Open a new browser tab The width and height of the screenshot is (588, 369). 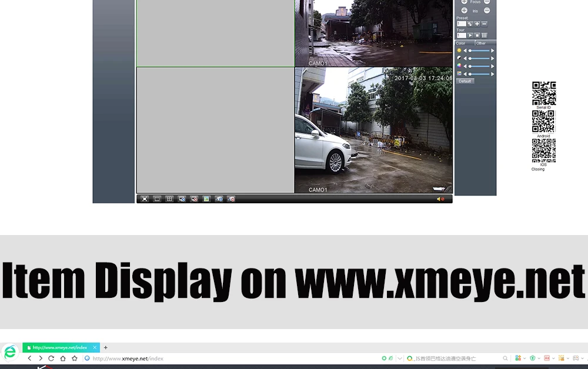[x=106, y=348]
